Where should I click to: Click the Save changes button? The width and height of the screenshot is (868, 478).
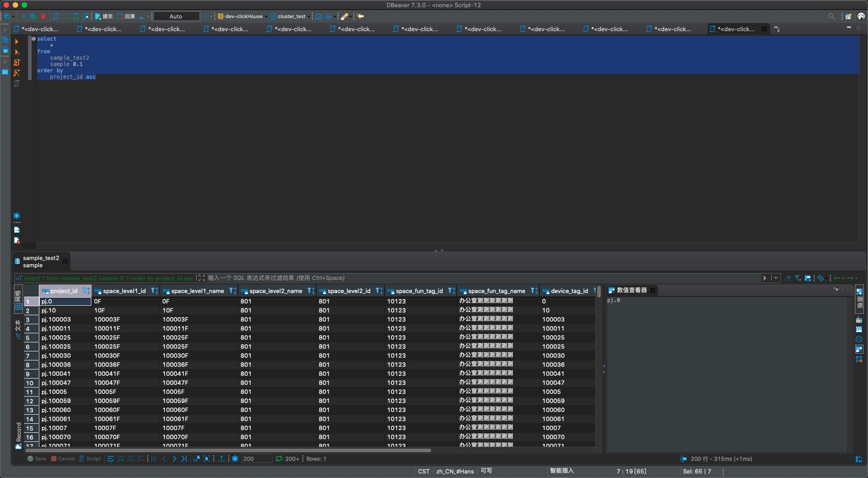[x=37, y=459]
